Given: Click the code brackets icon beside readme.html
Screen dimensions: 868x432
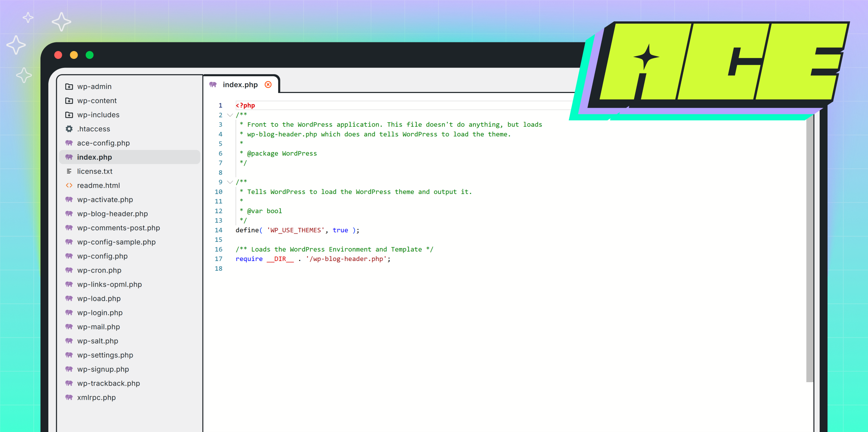Looking at the screenshot, I should (x=69, y=185).
